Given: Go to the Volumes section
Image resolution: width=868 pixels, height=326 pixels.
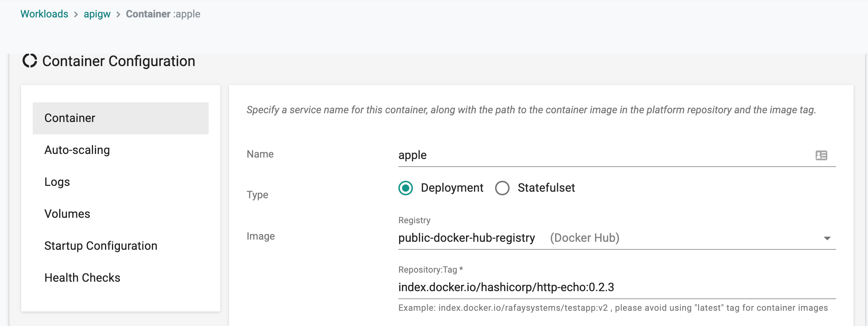Looking at the screenshot, I should coord(121,214).
